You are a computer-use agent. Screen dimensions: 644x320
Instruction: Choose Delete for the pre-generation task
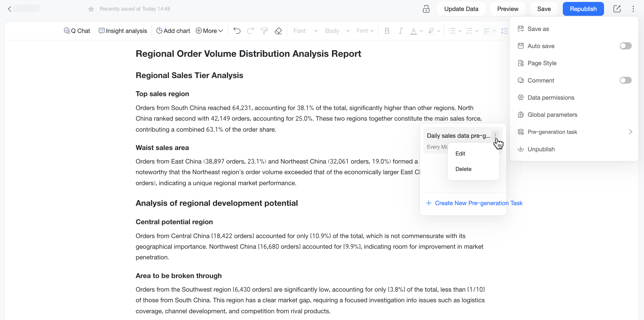tap(473, 169)
